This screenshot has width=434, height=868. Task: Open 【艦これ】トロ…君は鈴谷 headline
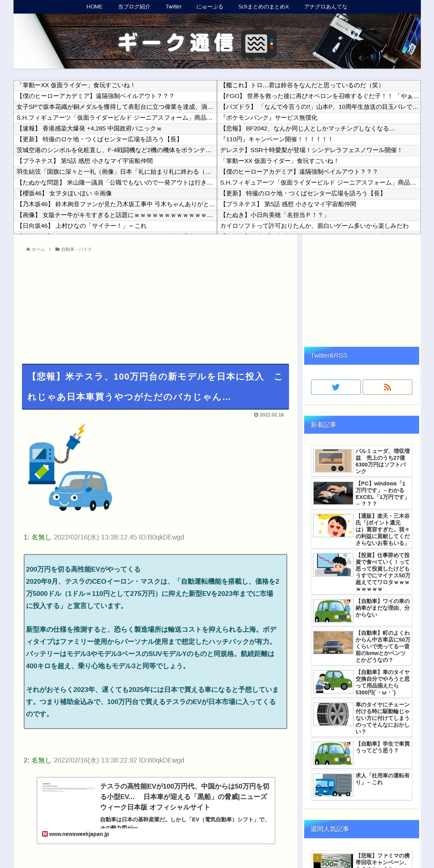319,86
